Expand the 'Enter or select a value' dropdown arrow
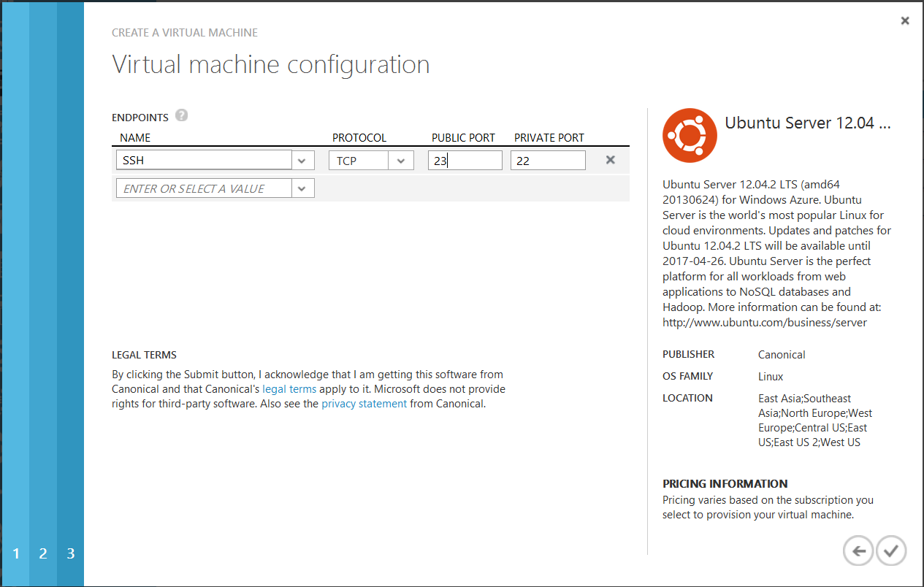Viewport: 924px width, 587px height. (303, 188)
